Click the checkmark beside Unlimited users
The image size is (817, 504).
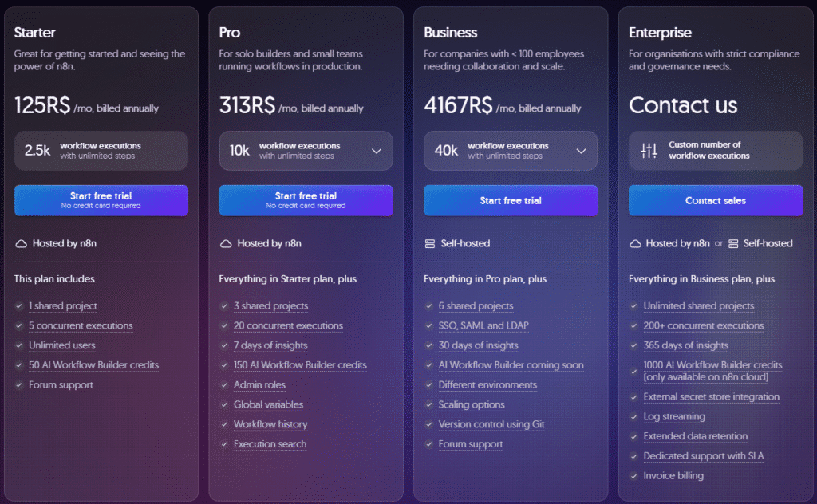[x=19, y=345]
